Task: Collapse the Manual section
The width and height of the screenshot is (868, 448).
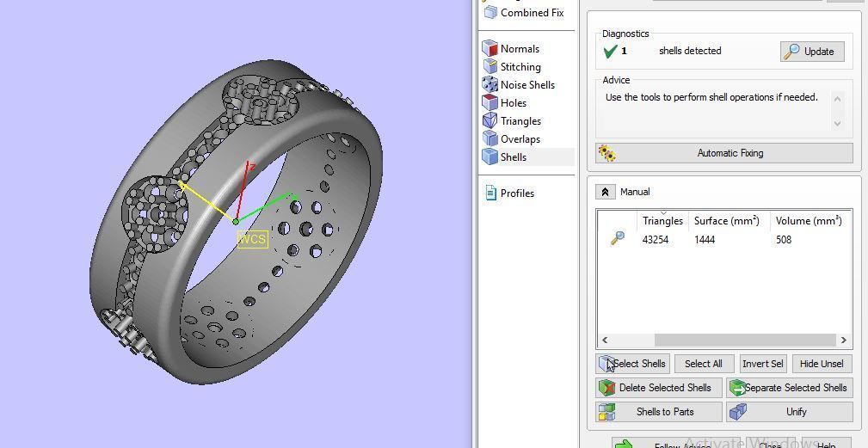Action: coord(605,192)
